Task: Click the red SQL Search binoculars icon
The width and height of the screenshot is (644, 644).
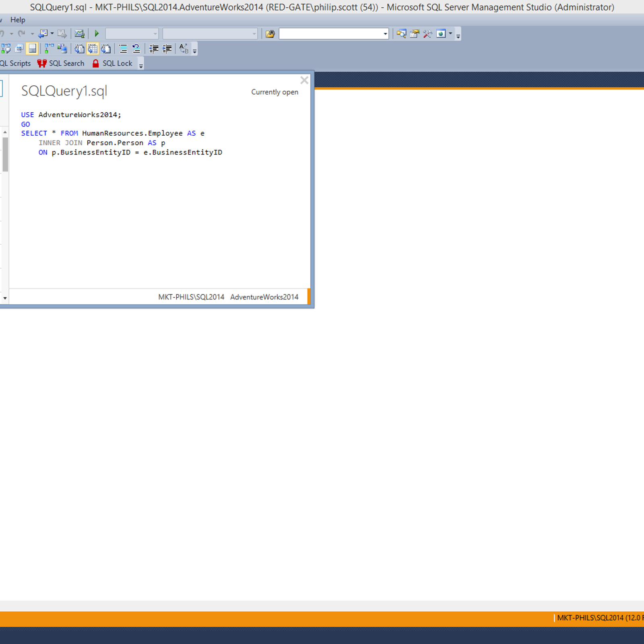Action: tap(42, 64)
